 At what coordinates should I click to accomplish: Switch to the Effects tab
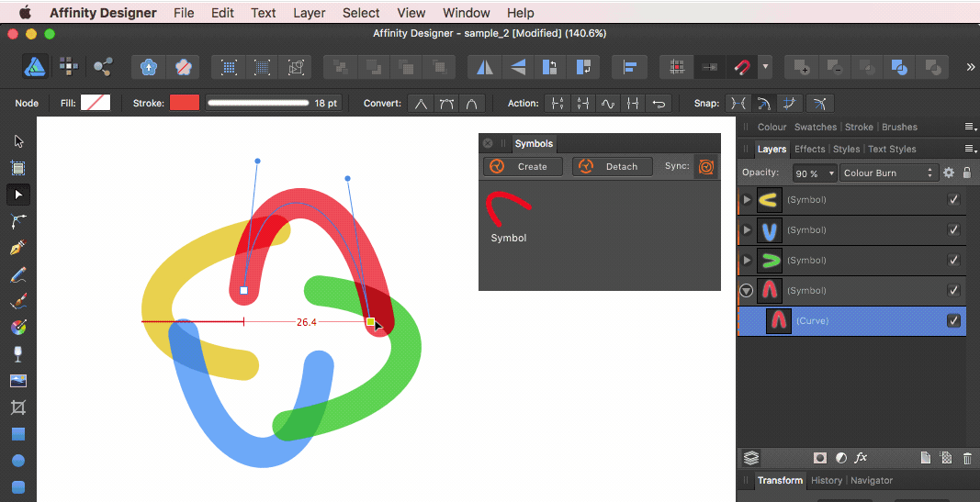point(809,150)
